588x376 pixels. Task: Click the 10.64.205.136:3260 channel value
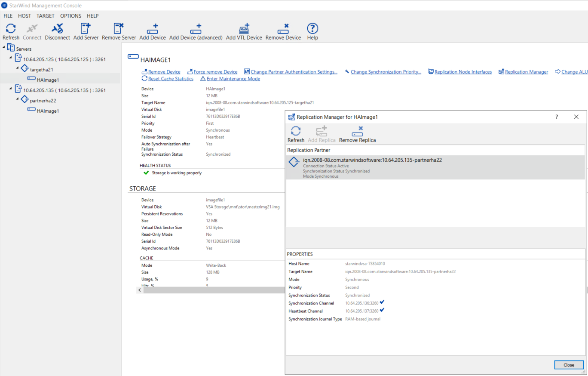click(x=362, y=303)
